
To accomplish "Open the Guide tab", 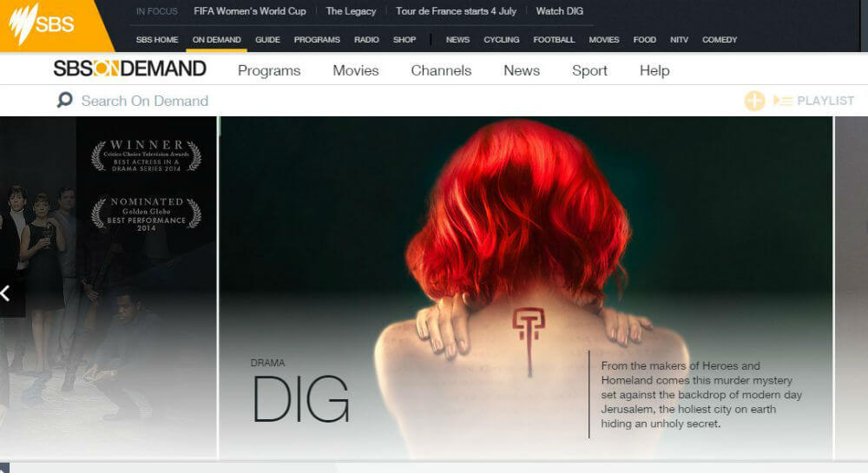I will (267, 40).
